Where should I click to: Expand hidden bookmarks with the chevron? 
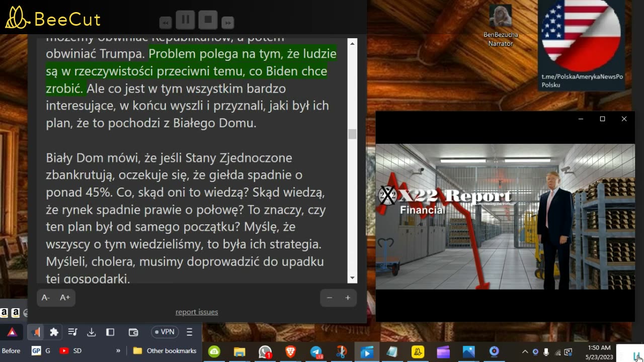point(118,351)
